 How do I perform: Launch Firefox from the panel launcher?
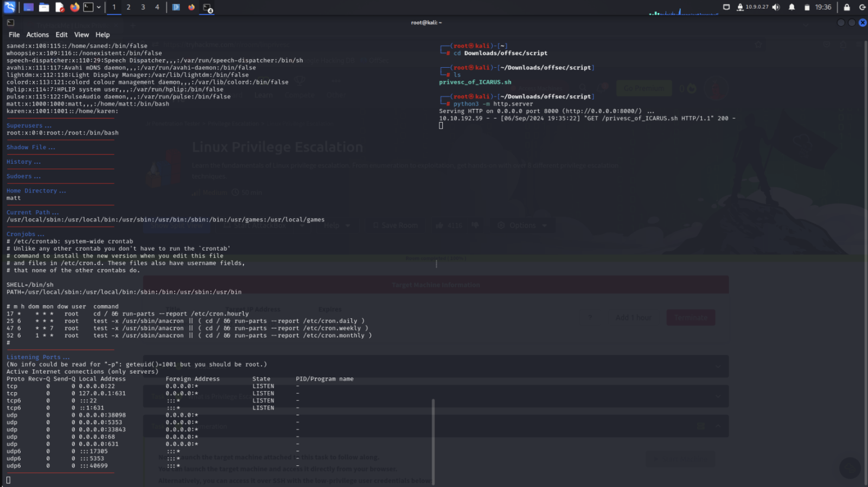pyautogui.click(x=75, y=7)
